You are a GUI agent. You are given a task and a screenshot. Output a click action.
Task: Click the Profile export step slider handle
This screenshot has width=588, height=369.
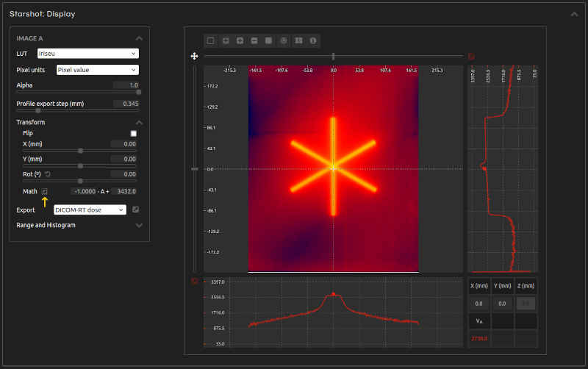click(x=38, y=111)
